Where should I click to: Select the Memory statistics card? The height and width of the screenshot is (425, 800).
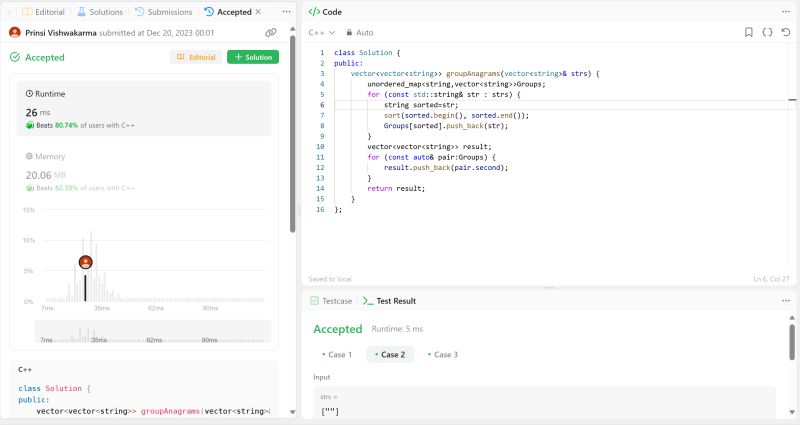pyautogui.click(x=144, y=171)
